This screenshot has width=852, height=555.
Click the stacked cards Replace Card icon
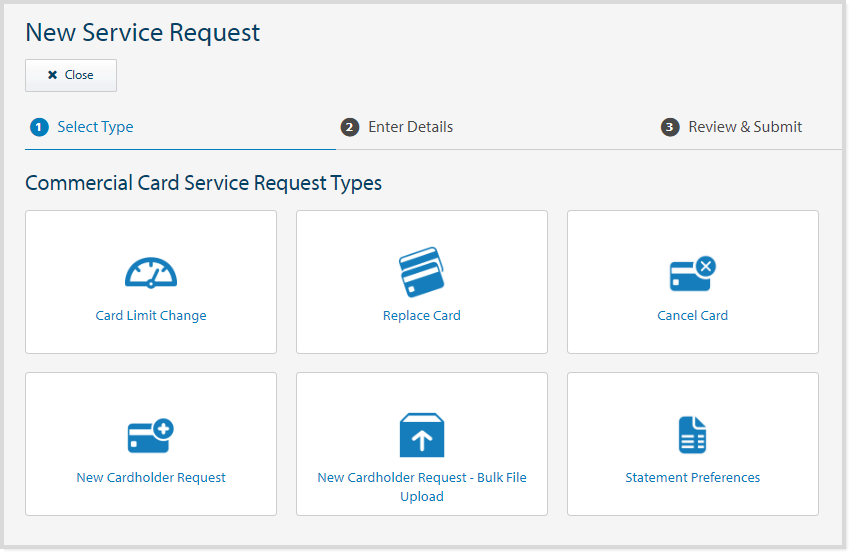click(421, 271)
